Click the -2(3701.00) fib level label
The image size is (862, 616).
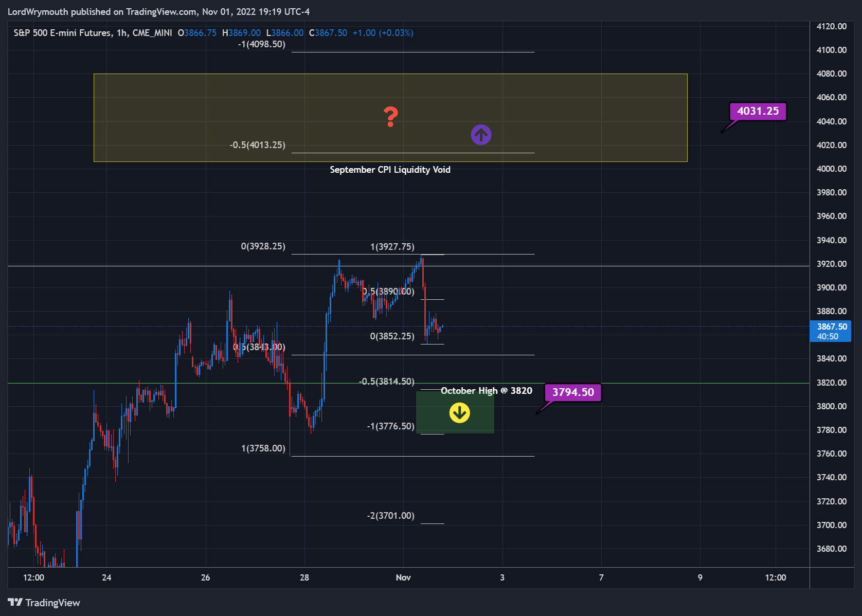[x=391, y=516]
